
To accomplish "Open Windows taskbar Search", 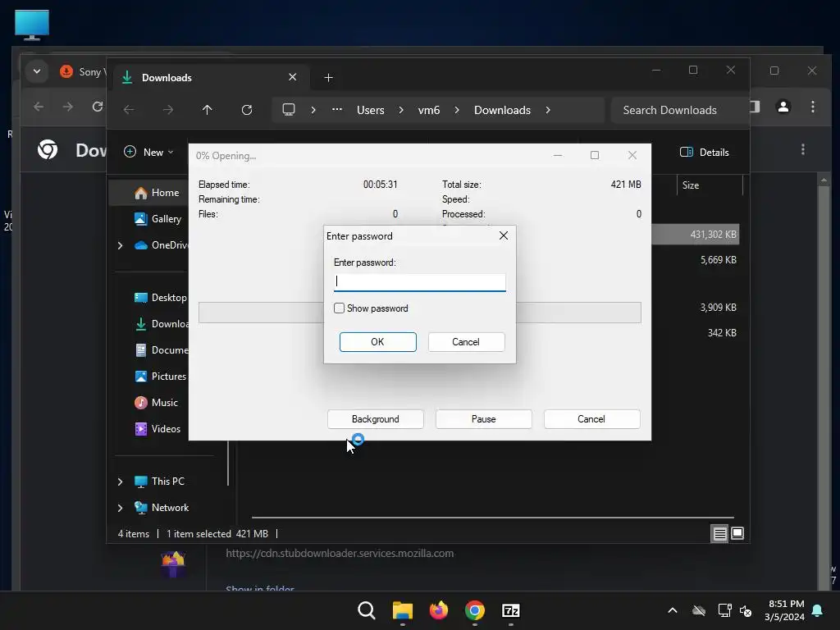I will pyautogui.click(x=367, y=610).
